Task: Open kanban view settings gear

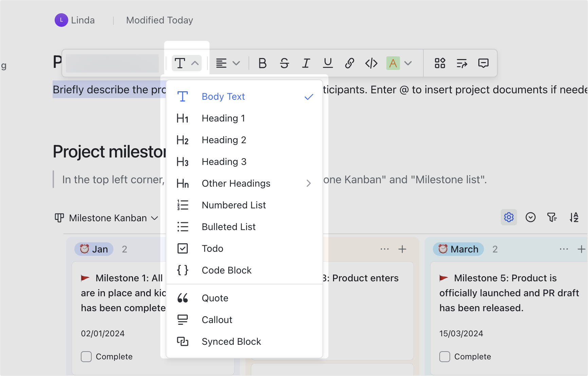Action: (509, 217)
